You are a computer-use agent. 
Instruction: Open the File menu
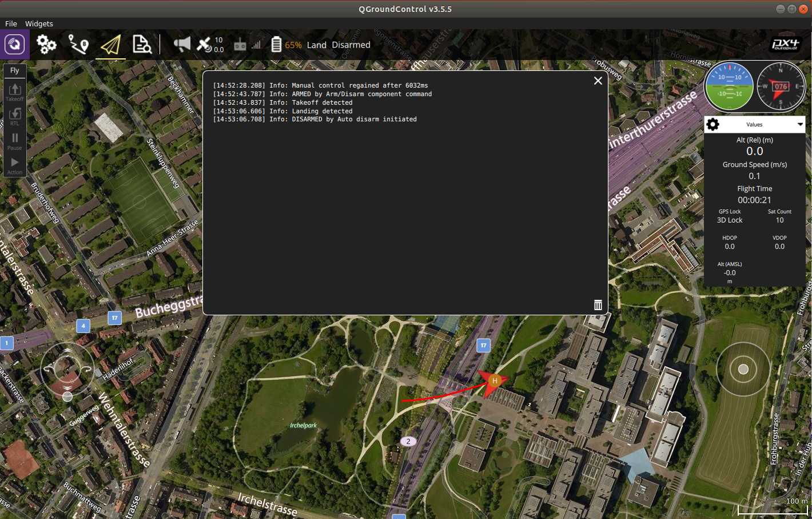11,23
